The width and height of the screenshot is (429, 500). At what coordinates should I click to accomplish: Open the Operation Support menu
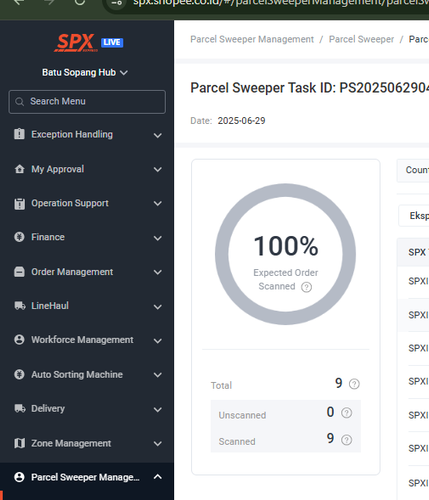click(x=87, y=203)
